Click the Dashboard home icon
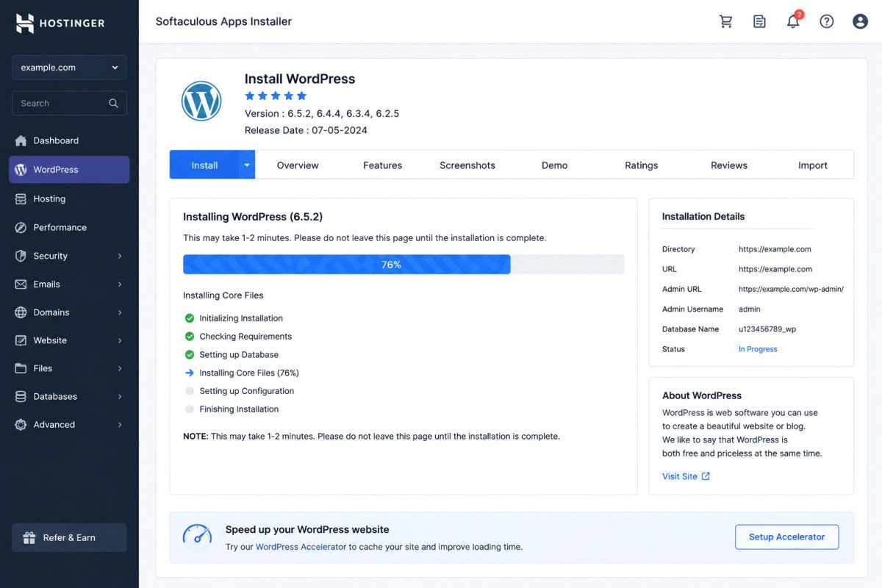Screen dimensions: 882x588 click(x=21, y=140)
